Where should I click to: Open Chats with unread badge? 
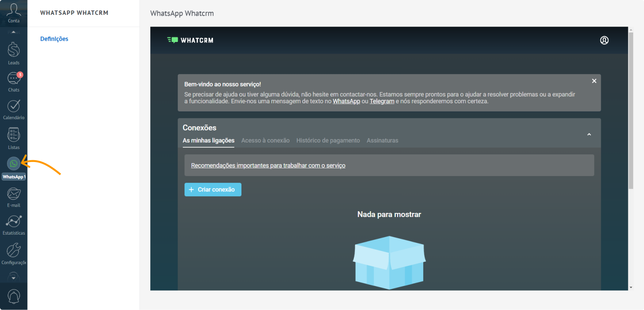[x=14, y=79]
